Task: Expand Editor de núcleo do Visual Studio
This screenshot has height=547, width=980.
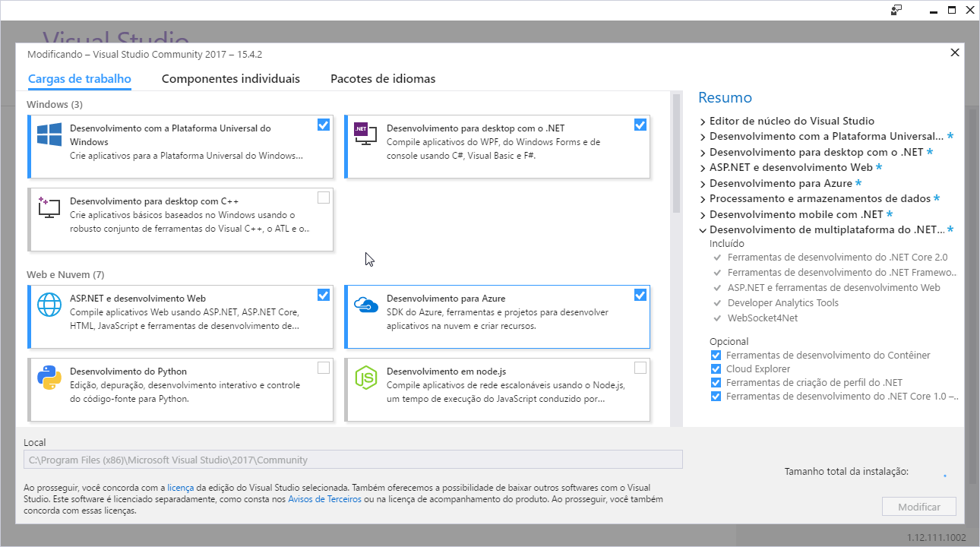Action: click(703, 121)
